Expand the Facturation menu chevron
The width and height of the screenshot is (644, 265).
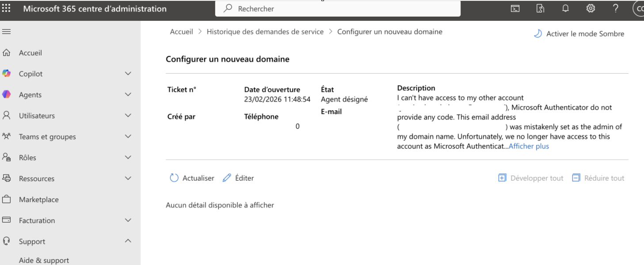coord(128,220)
